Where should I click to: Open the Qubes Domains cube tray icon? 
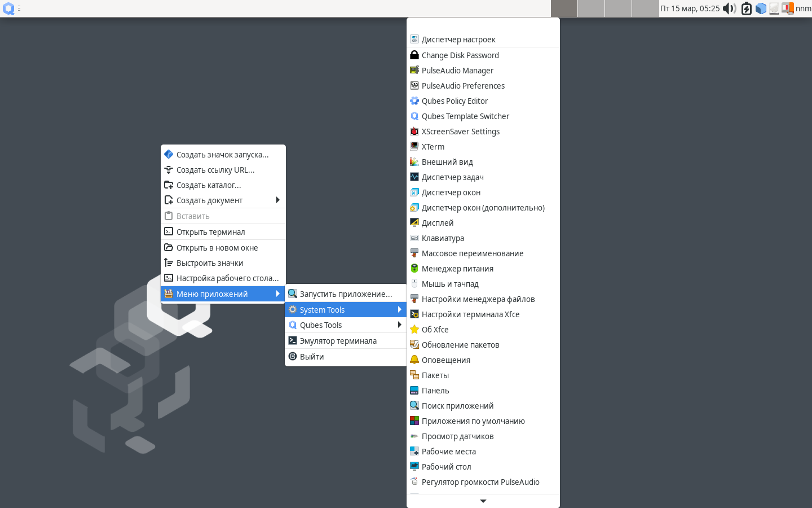(x=761, y=8)
